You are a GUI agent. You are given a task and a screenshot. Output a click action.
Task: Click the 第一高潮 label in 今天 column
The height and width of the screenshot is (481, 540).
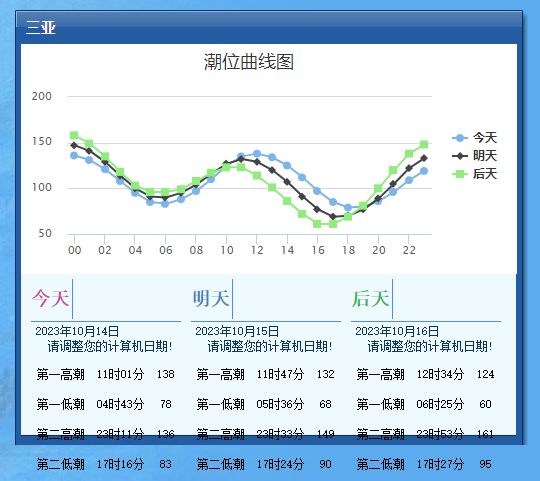click(61, 374)
